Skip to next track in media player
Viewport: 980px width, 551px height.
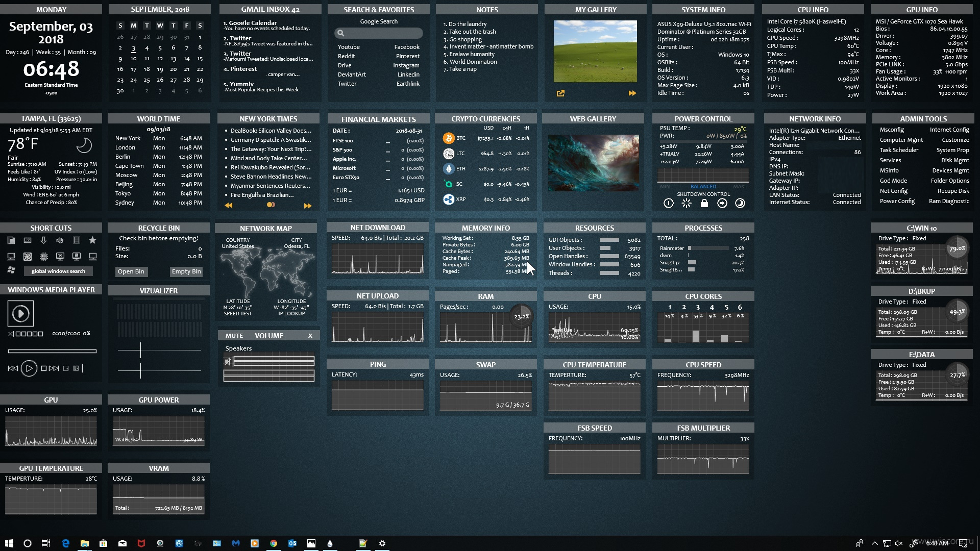pos(54,368)
